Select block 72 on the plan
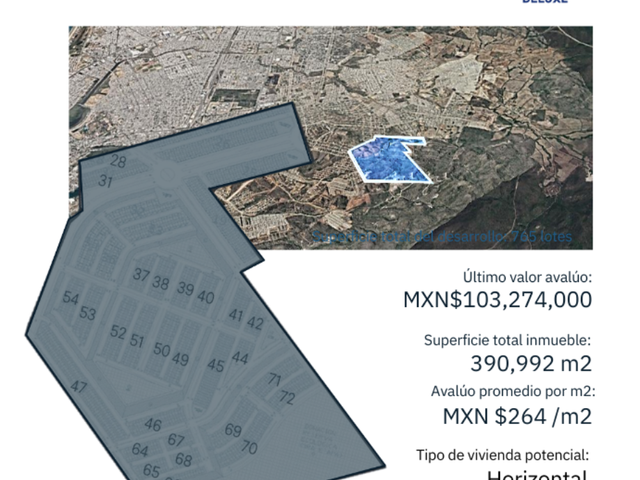The width and height of the screenshot is (640, 480). click(287, 397)
